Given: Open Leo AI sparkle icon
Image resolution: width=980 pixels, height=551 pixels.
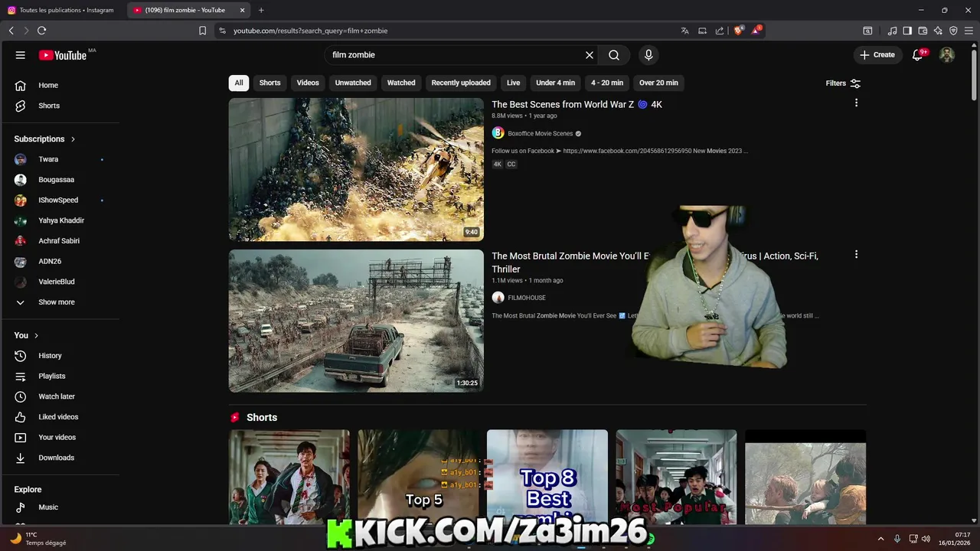Looking at the screenshot, I should [x=938, y=31].
